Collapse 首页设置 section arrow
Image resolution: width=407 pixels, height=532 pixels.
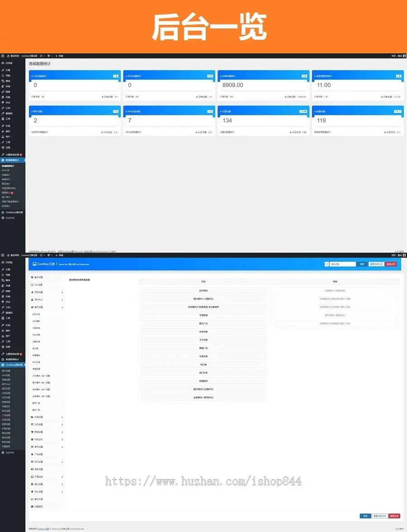click(62, 307)
